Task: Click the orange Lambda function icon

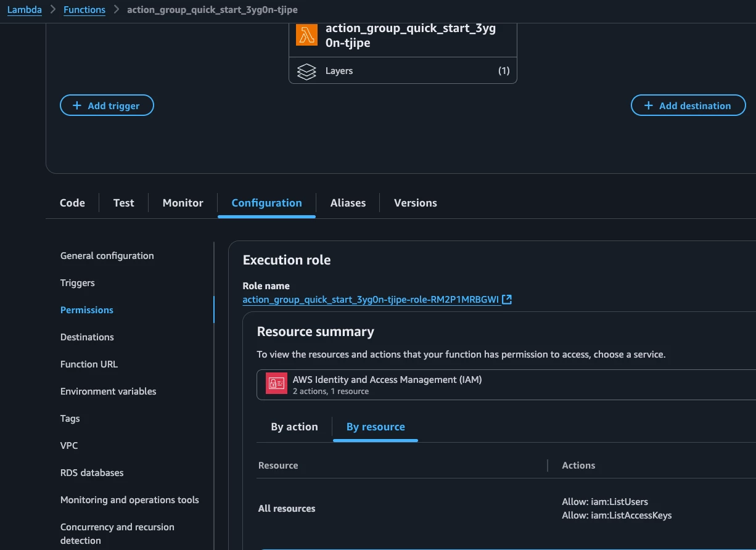Action: pos(306,35)
